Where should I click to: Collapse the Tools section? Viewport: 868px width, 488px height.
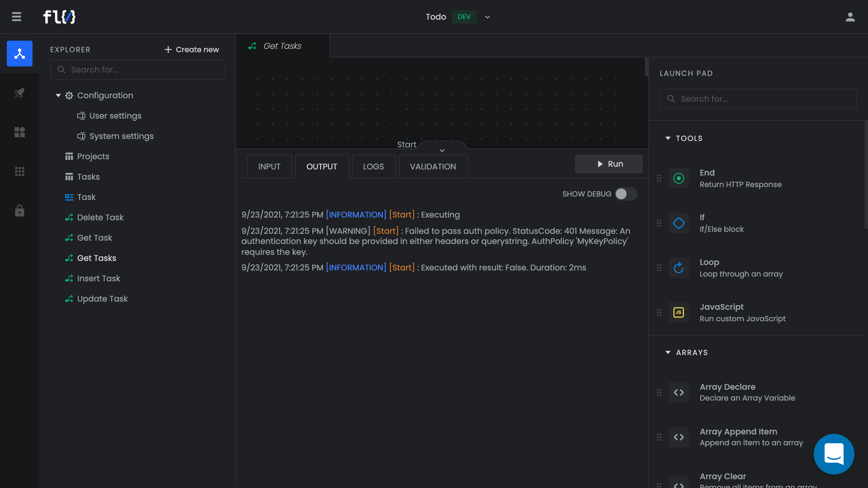[668, 138]
